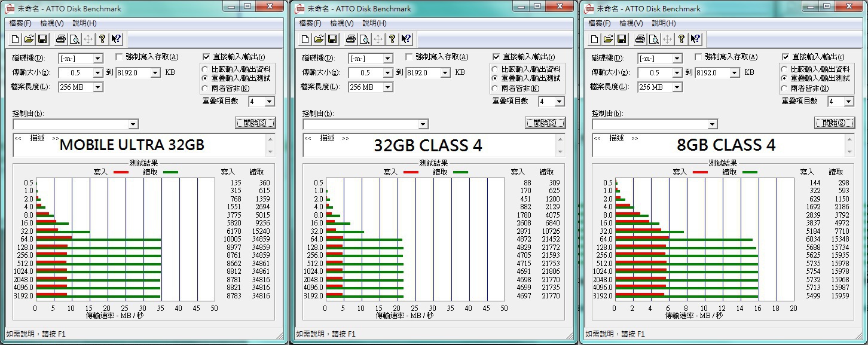Open 檔案長度 256 MB dropdown in MOBILE ULTRA 32GB window
Screen dimensions: 868x345
coord(98,87)
